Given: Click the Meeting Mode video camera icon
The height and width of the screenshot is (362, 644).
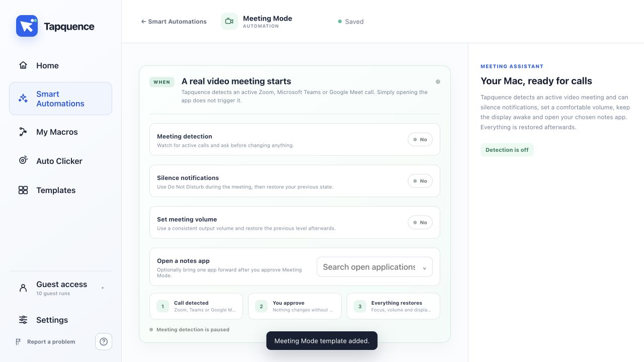Looking at the screenshot, I should (x=229, y=21).
